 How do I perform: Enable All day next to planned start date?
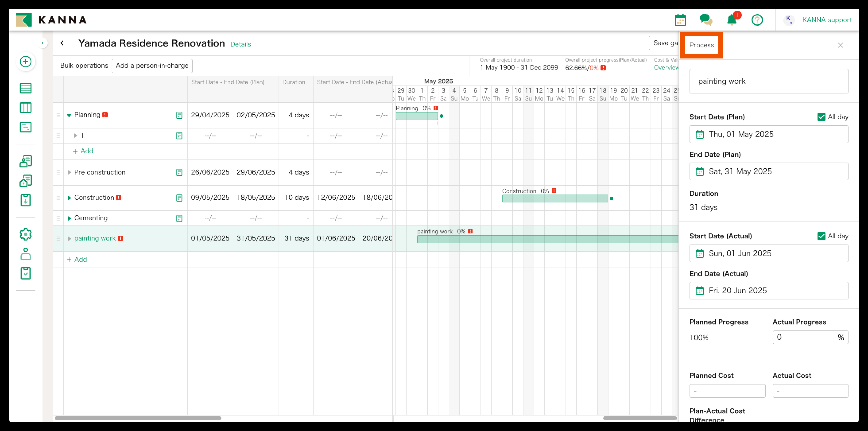pyautogui.click(x=821, y=117)
